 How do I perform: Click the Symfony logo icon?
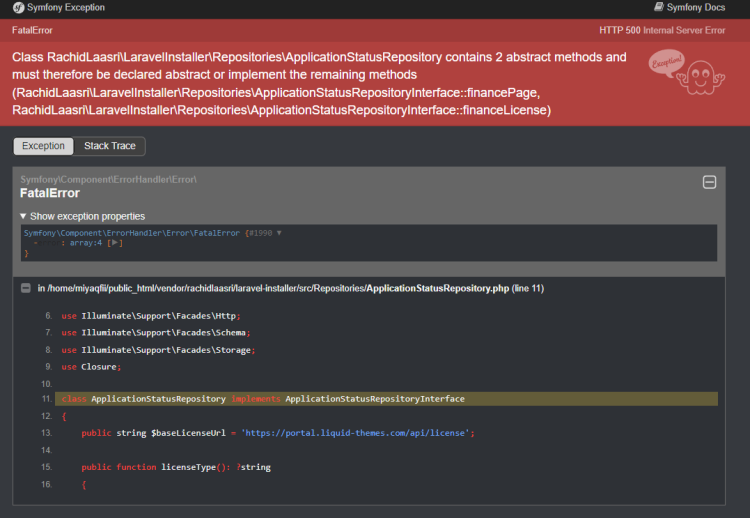19,8
